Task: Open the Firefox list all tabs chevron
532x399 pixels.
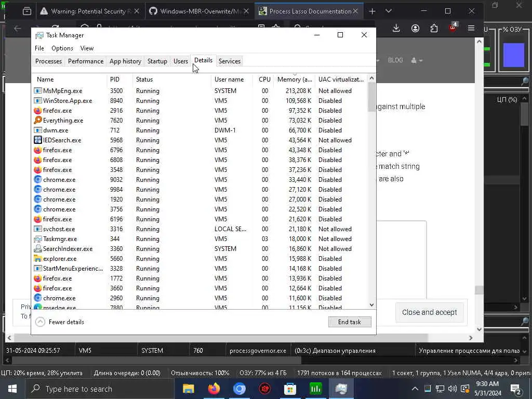Action: click(389, 11)
